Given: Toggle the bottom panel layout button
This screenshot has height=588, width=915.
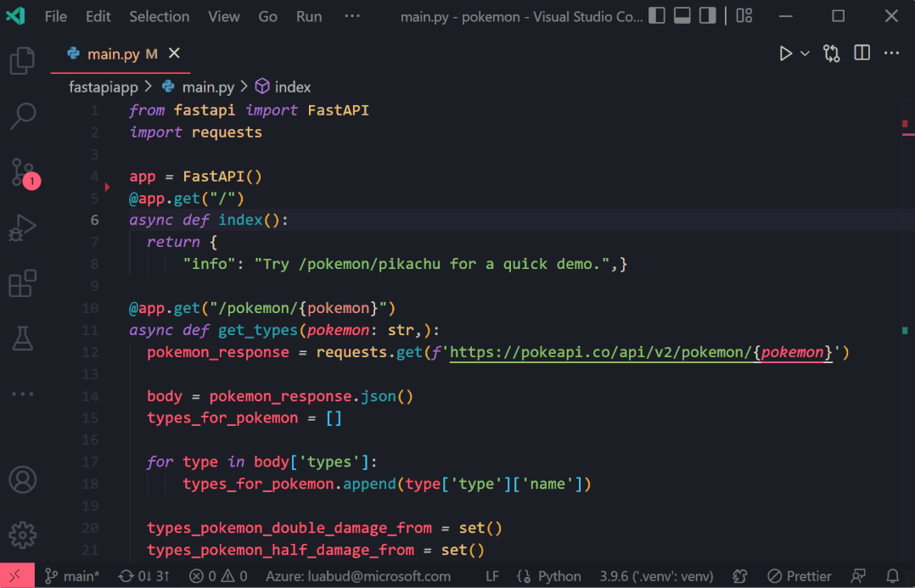Looking at the screenshot, I should pyautogui.click(x=682, y=16).
